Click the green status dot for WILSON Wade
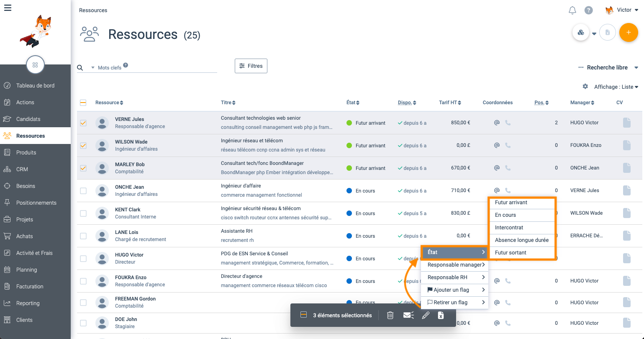Screen dimensions: 644x339 pos(349,146)
